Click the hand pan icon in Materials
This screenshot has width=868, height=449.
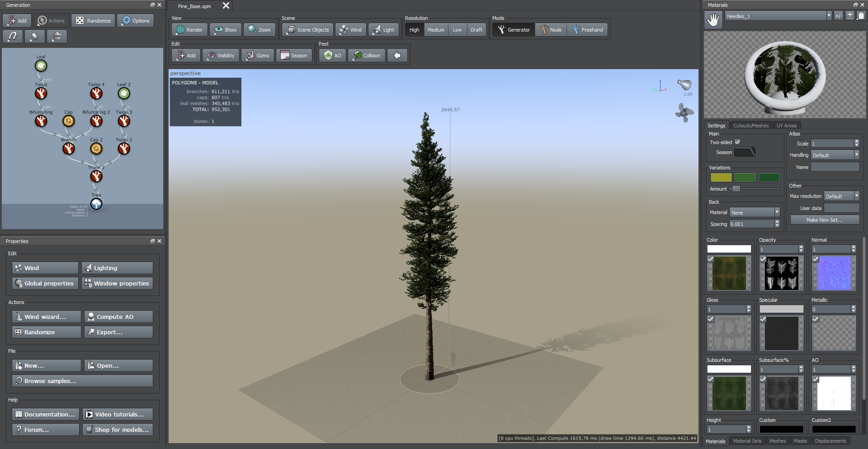(713, 20)
